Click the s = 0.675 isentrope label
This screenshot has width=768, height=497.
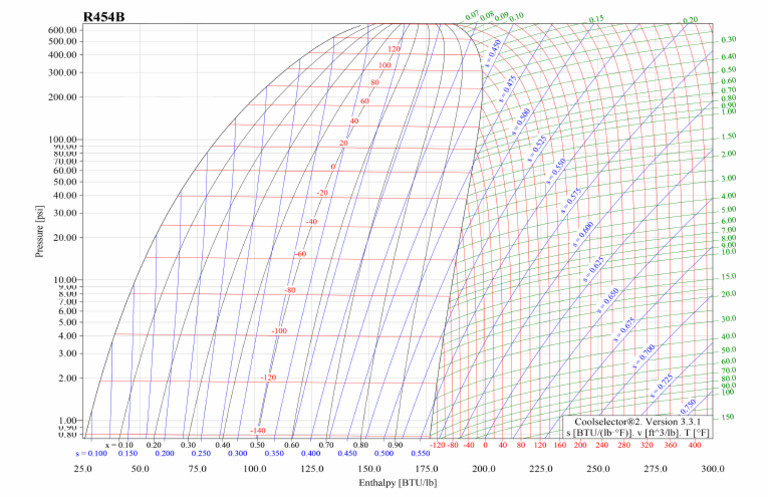coord(624,329)
